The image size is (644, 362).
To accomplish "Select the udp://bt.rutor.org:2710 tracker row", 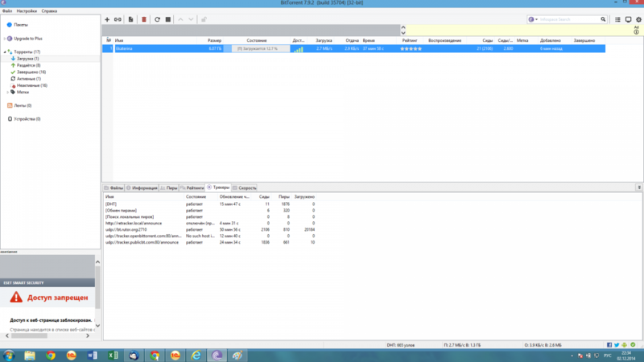I will coord(129,229).
